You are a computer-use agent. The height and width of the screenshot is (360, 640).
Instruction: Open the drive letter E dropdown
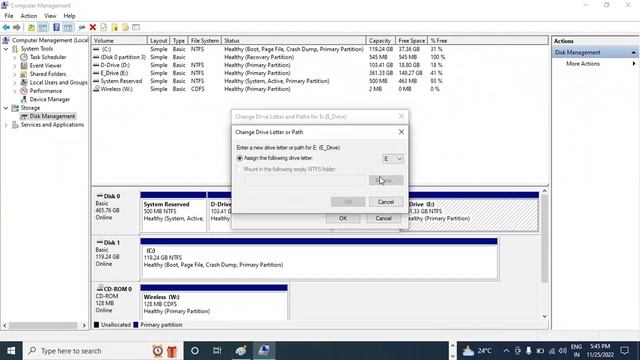(393, 158)
